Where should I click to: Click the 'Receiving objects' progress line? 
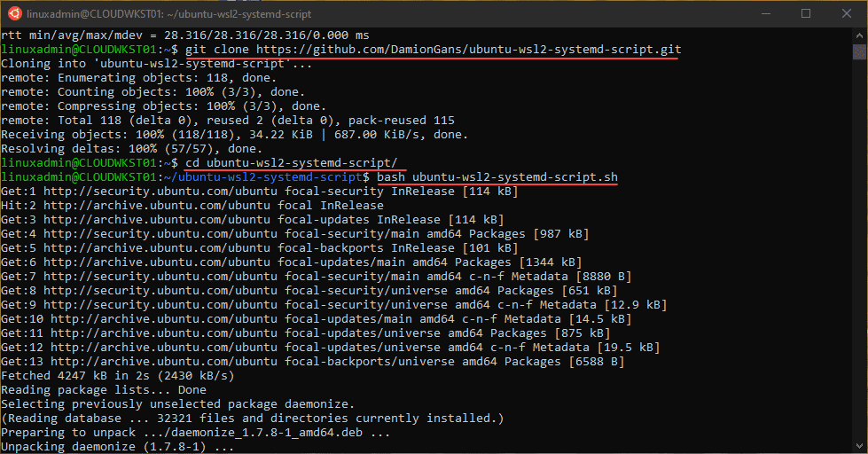click(x=235, y=135)
